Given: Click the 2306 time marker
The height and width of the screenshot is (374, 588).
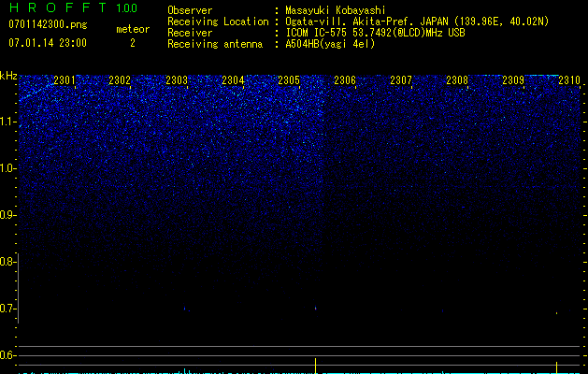Looking at the screenshot, I should (345, 80).
